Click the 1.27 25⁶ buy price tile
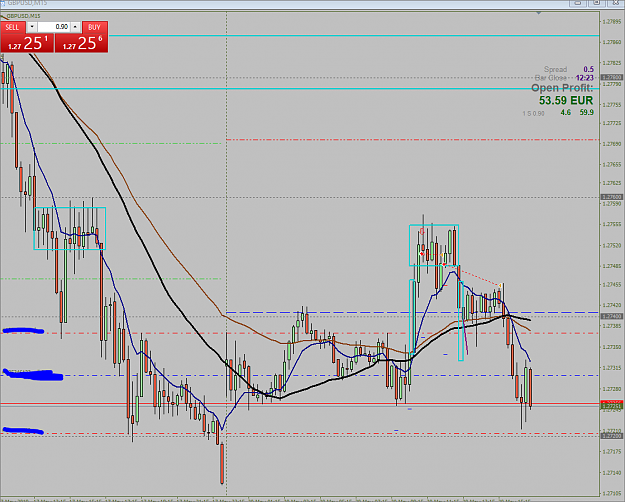 coord(81,43)
